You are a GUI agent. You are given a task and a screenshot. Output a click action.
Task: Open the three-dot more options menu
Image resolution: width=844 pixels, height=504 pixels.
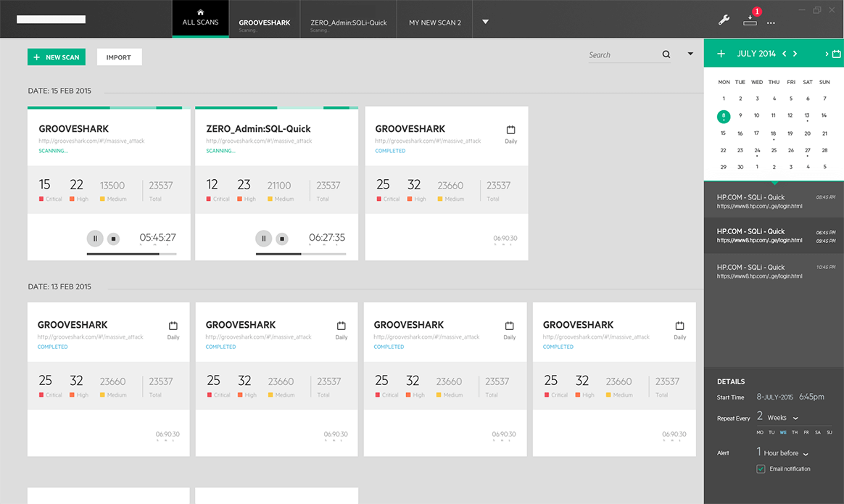771,23
